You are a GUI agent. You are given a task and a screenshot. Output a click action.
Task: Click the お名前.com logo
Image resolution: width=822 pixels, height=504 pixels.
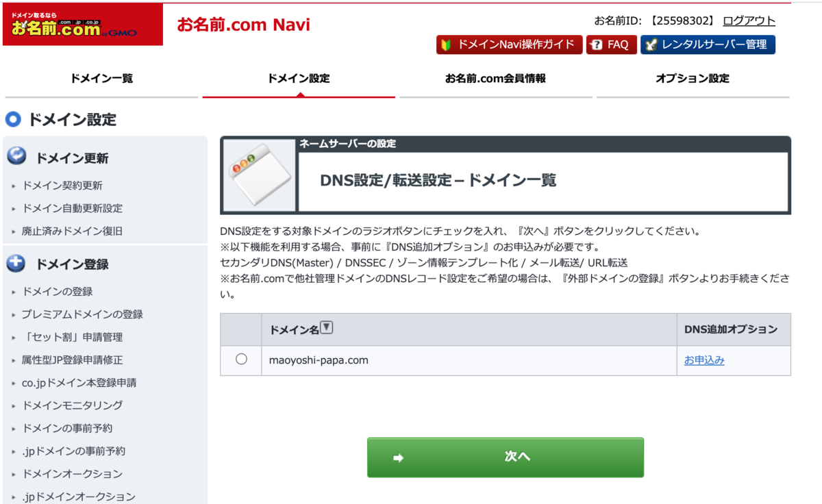coord(82,24)
